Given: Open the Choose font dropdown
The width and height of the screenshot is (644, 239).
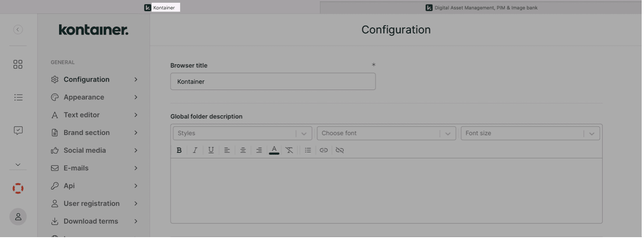Looking at the screenshot, I should click(387, 134).
